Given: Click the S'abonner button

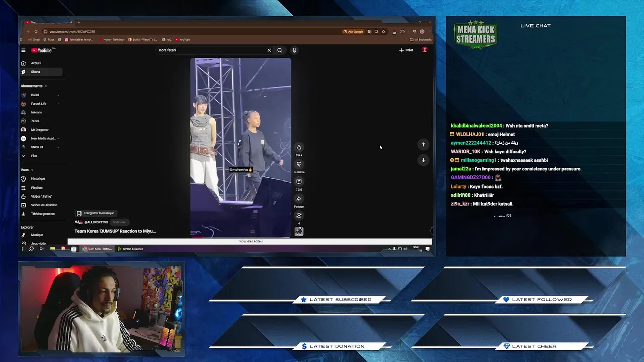Looking at the screenshot, I should tap(120, 222).
